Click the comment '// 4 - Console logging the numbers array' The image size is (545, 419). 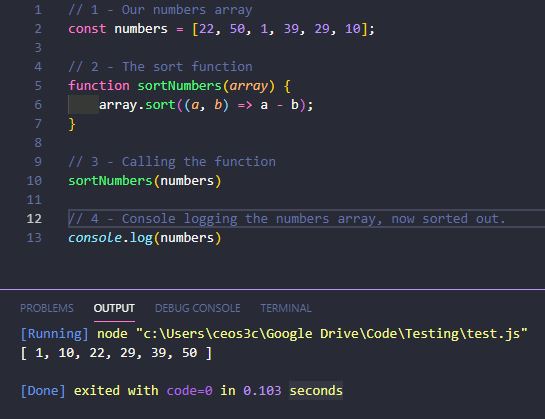(225, 218)
